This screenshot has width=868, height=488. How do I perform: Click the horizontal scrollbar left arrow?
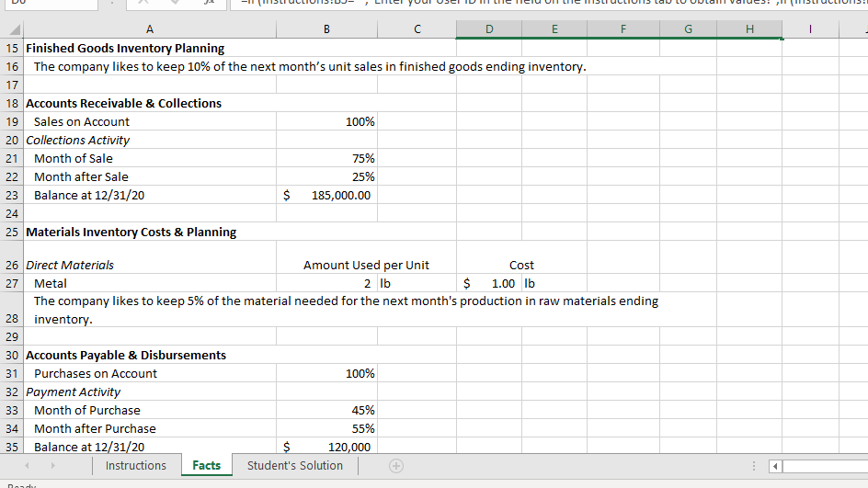775,467
